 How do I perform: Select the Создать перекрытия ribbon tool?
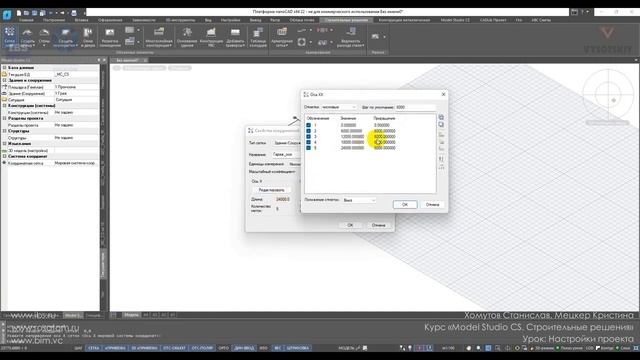pos(65,38)
